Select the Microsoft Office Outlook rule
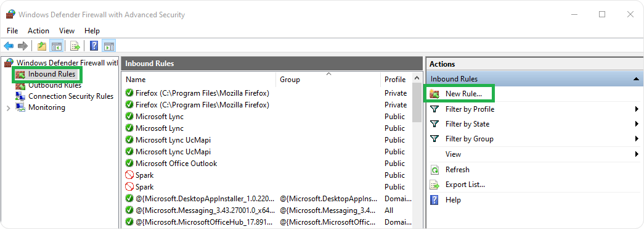 point(267,163)
